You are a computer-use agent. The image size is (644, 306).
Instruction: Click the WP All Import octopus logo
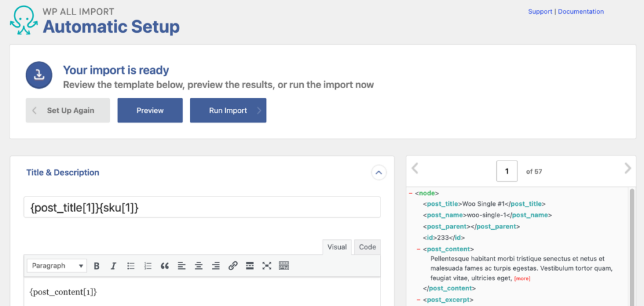pyautogui.click(x=25, y=21)
